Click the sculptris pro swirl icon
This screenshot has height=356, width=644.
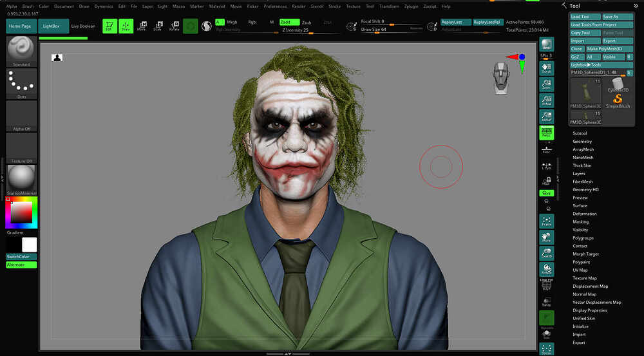pyautogui.click(x=207, y=26)
